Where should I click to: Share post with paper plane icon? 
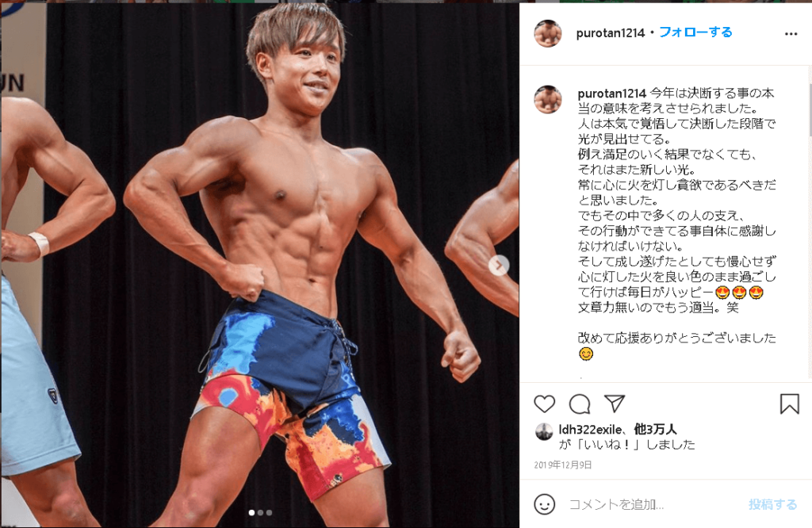(615, 404)
